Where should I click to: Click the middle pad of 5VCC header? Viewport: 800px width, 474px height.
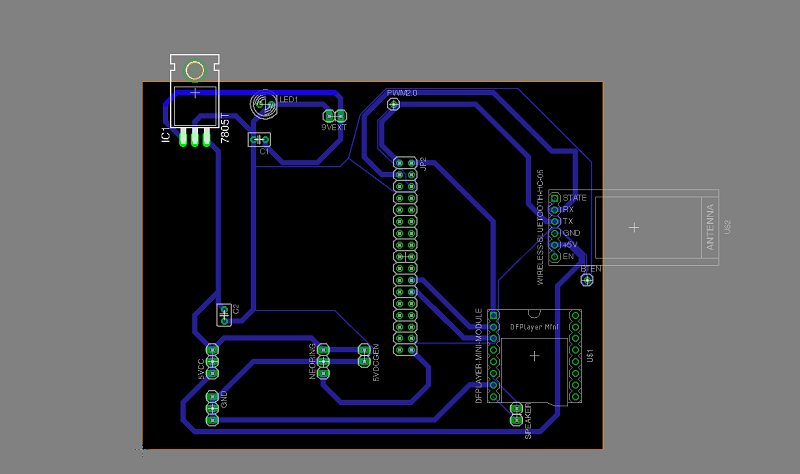click(x=213, y=362)
